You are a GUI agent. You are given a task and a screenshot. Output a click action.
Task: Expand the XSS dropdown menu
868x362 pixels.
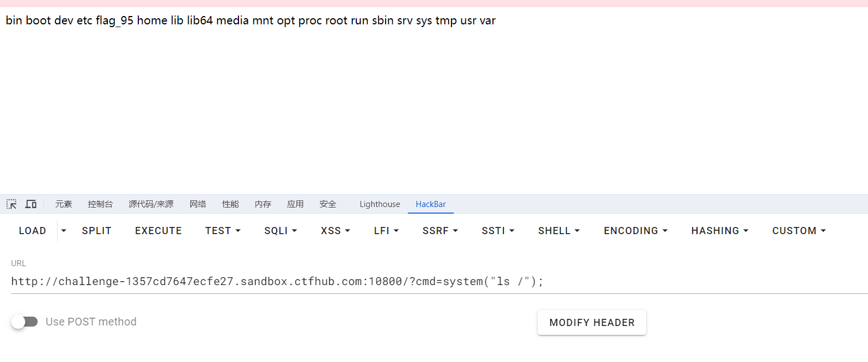click(x=335, y=231)
